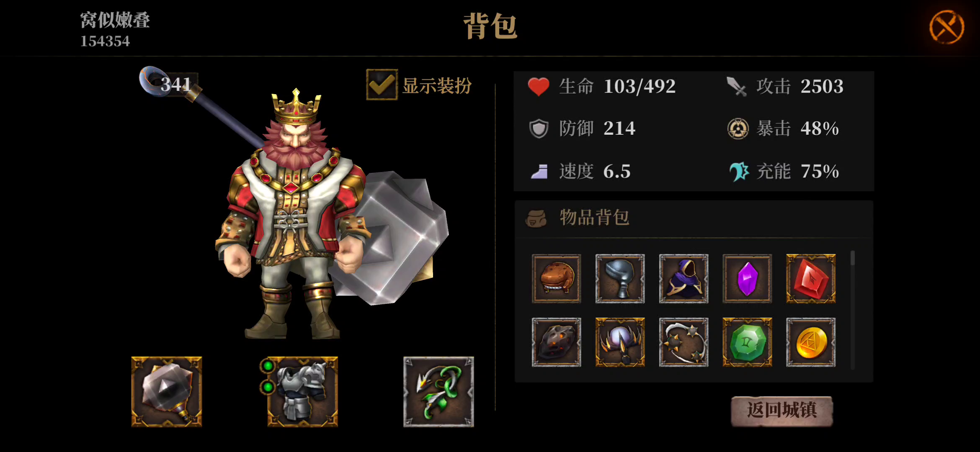
Task: Select the purple hooded robe item
Action: (x=683, y=279)
